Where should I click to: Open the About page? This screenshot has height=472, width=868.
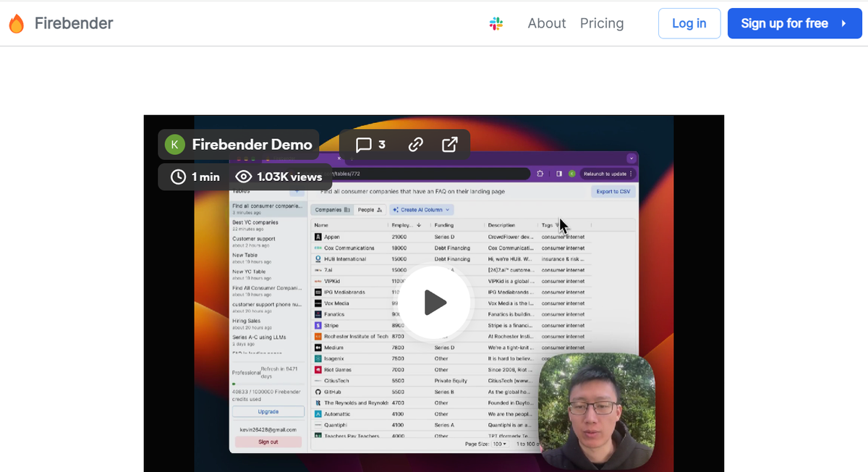click(546, 23)
